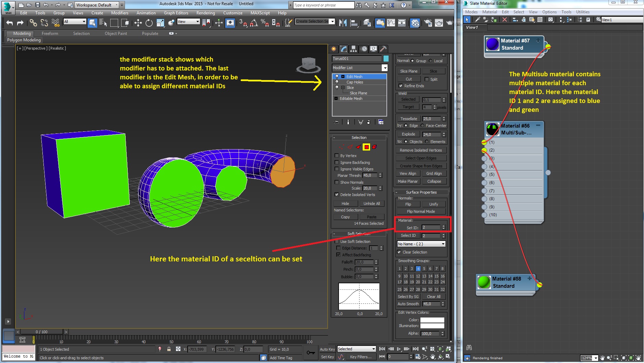Open Utilities menu in Slate Material Editor
Viewport: 644px width, 363px height.
(x=583, y=12)
